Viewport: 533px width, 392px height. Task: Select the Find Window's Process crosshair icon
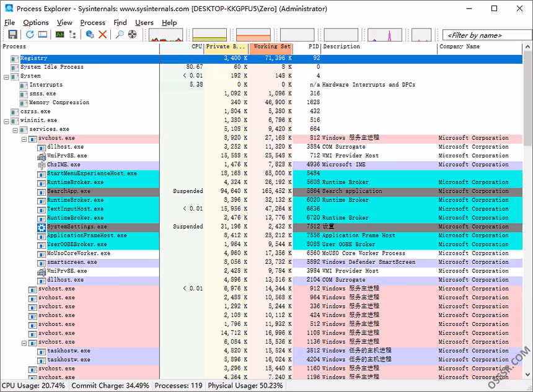[x=132, y=34]
